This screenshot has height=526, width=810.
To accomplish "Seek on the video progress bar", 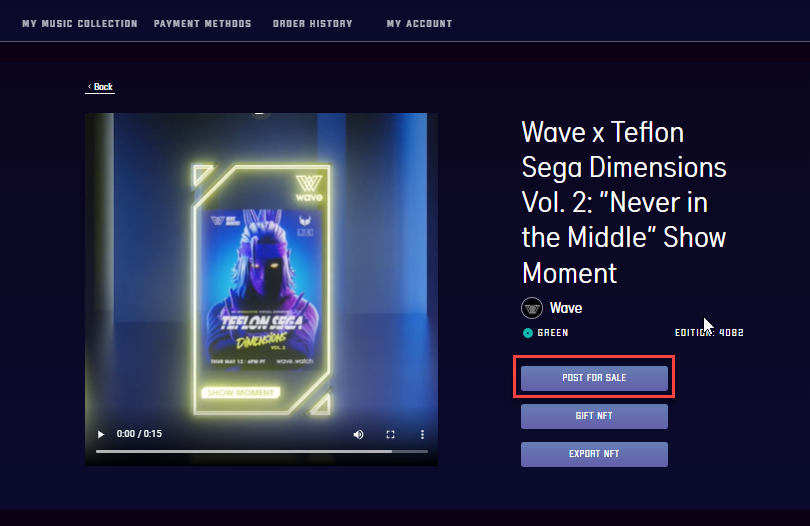I will pos(261,452).
